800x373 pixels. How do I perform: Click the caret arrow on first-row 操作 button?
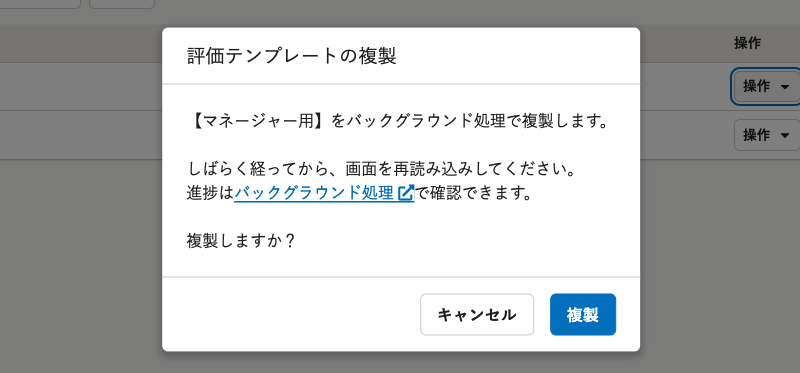pyautogui.click(x=785, y=87)
